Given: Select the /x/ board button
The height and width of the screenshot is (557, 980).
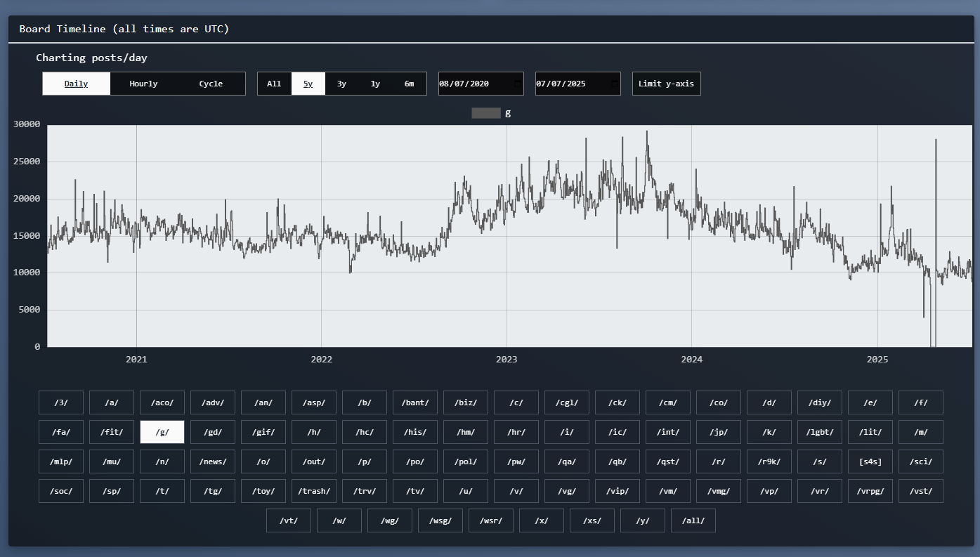Looking at the screenshot, I should pyautogui.click(x=542, y=520).
